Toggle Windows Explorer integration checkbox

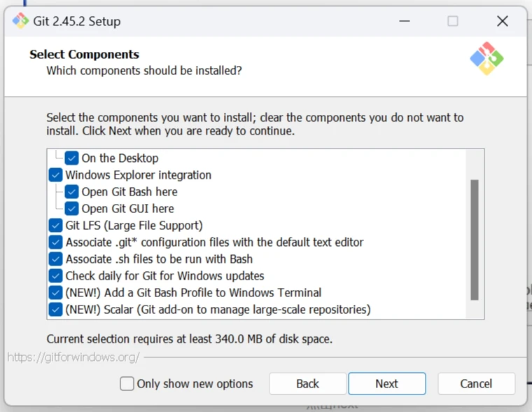(x=56, y=175)
